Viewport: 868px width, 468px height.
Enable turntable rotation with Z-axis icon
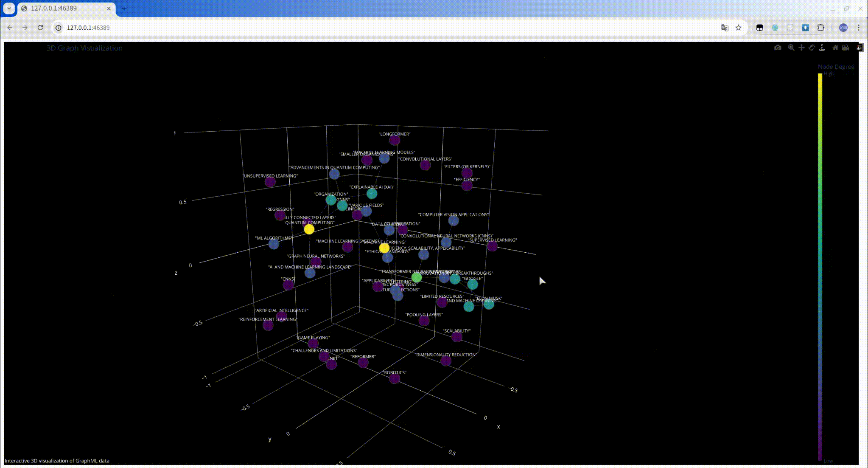(822, 48)
